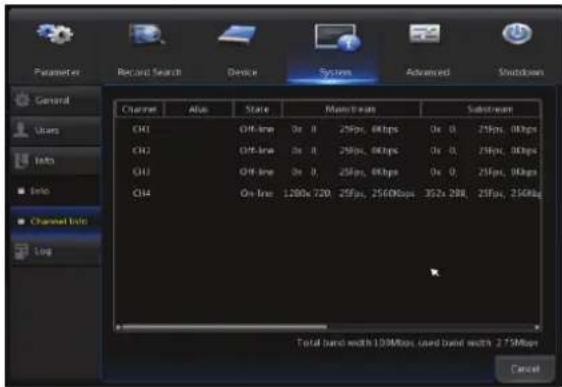Switch to the Advanced tab label

[428, 72]
